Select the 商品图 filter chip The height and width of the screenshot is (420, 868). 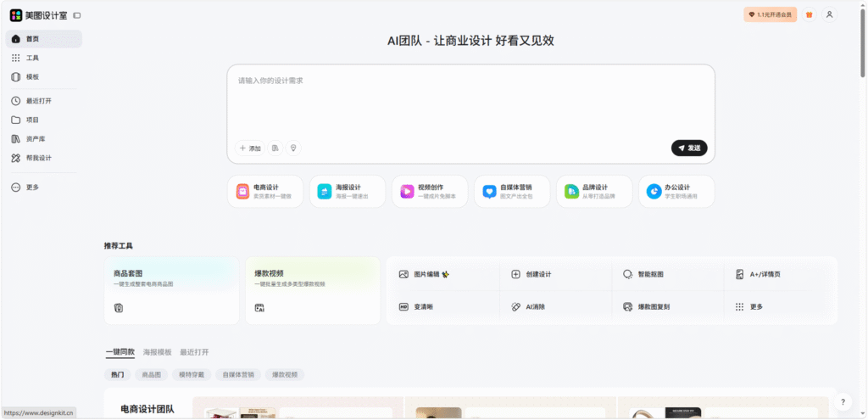(x=152, y=374)
